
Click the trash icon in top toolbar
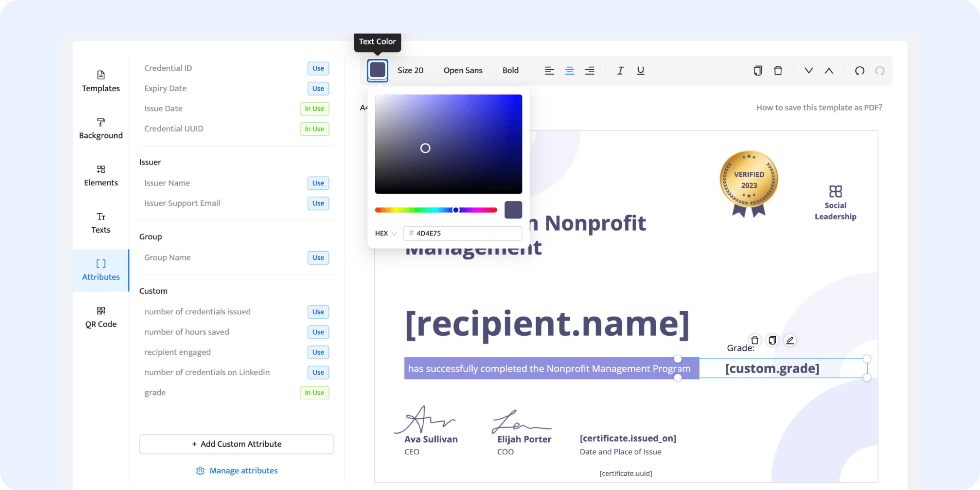778,70
